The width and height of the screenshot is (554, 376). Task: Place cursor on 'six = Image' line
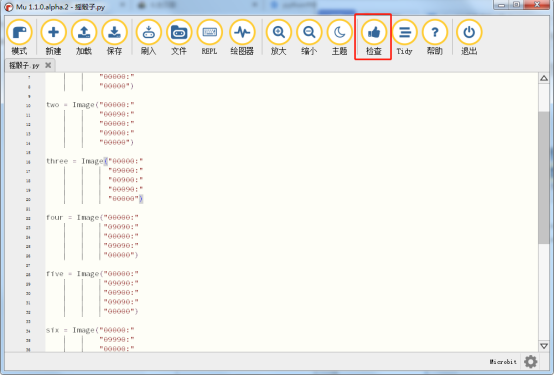(90, 330)
